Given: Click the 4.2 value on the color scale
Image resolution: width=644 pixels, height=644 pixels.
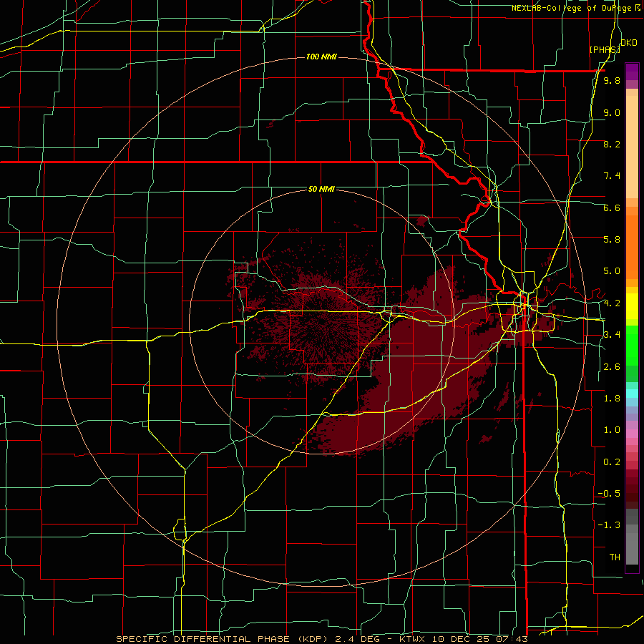Looking at the screenshot, I should 612,303.
